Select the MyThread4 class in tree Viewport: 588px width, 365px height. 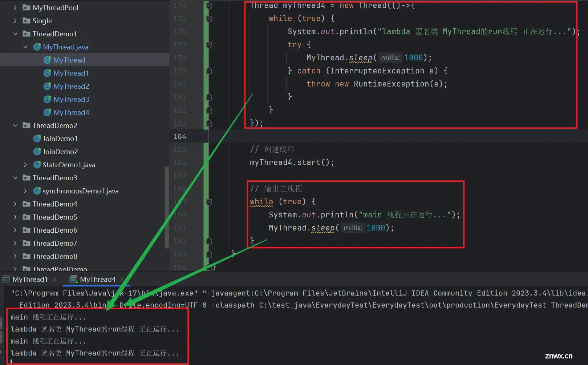click(71, 112)
